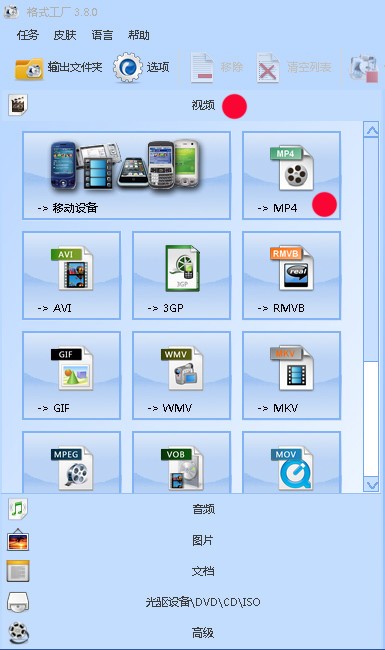Click the 选项 label

pos(158,67)
